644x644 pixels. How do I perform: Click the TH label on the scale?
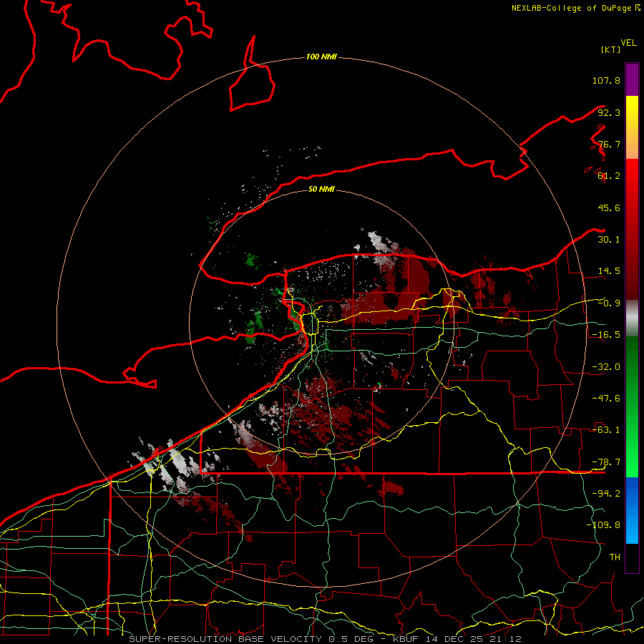(615, 557)
